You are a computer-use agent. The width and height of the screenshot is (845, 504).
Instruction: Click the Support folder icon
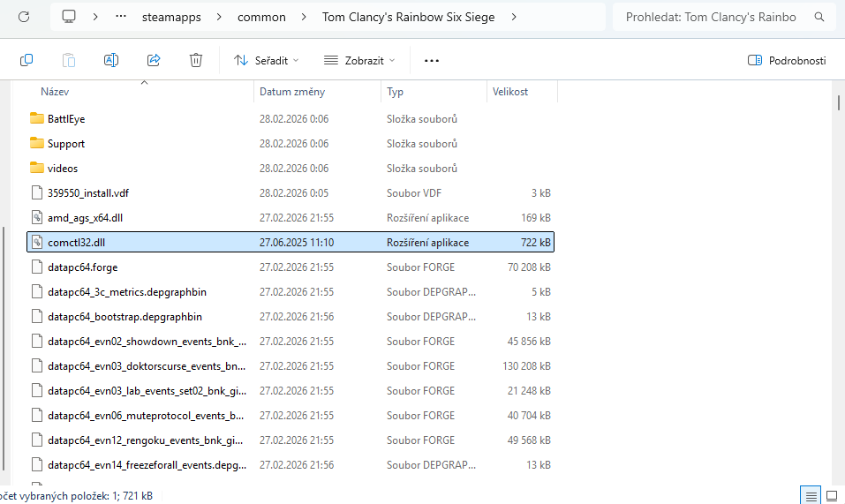click(37, 143)
